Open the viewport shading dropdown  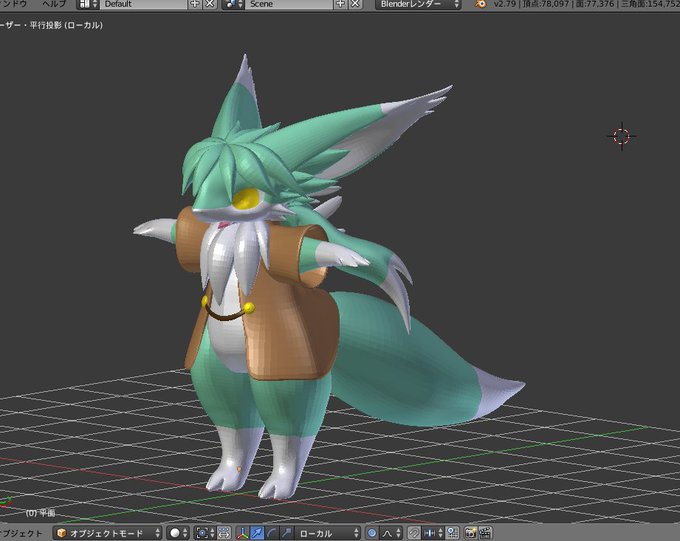pyautogui.click(x=178, y=533)
